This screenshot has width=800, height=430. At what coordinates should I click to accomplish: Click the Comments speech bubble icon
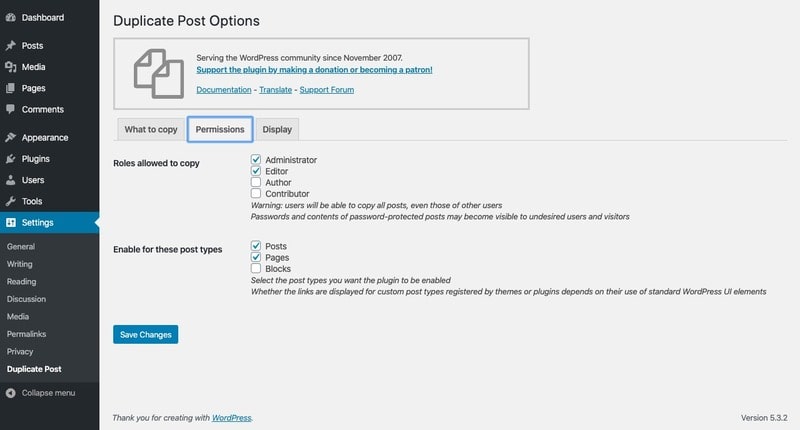click(10, 109)
